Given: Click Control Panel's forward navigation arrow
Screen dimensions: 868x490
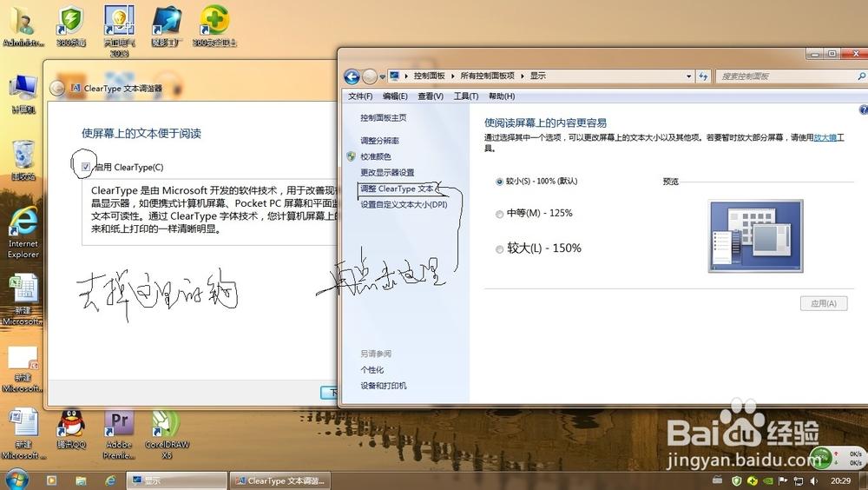Looking at the screenshot, I should coord(369,76).
